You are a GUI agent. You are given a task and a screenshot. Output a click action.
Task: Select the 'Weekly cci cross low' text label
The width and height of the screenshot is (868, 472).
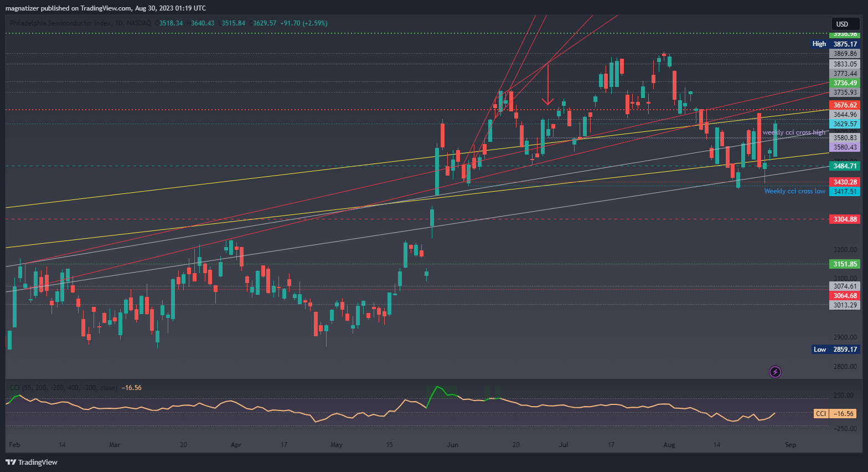[794, 191]
